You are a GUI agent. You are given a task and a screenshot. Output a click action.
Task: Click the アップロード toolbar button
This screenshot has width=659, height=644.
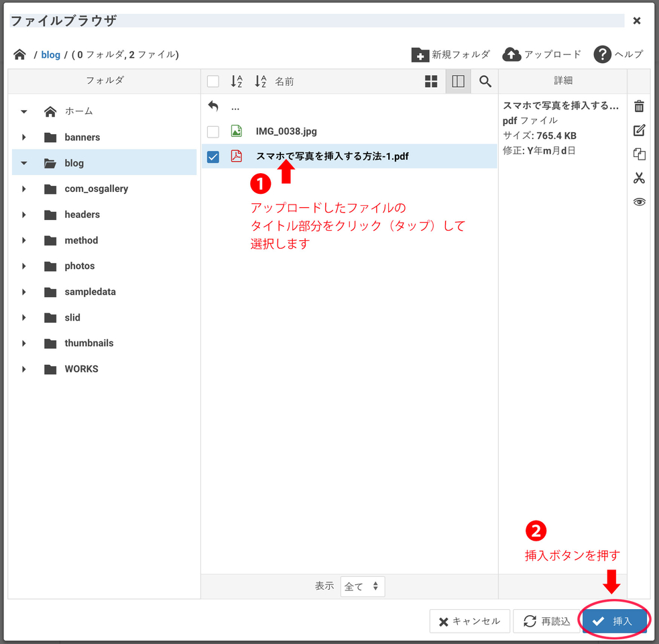(542, 54)
